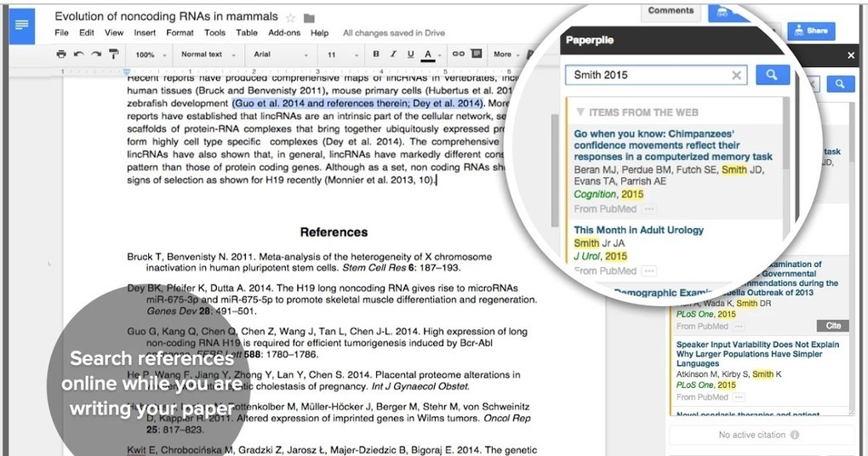Click the Kwit E, Chrobocińska M reference
868x456 pixels.
click(332, 450)
